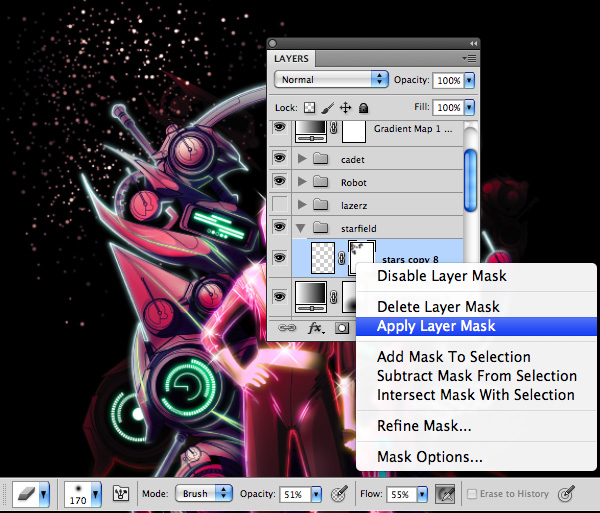The height and width of the screenshot is (513, 600).
Task: Click the Add layer mask icon
Action: coord(342,328)
